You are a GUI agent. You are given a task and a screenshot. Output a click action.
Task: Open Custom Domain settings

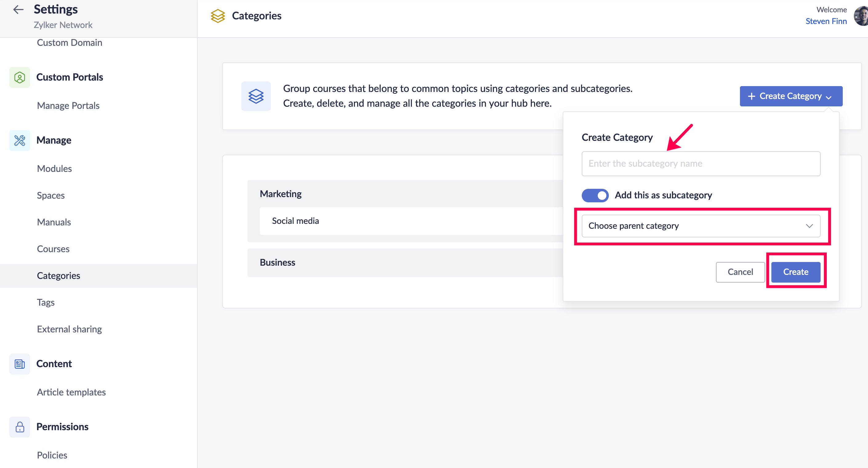pyautogui.click(x=70, y=42)
